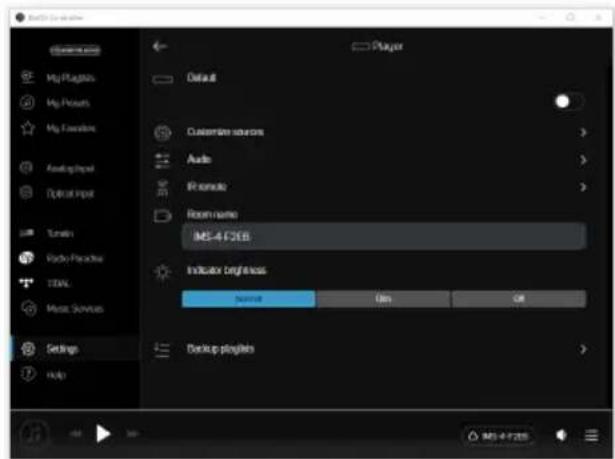Image resolution: width=615 pixels, height=459 pixels.
Task: Expand Backup playlists with its chevron
Action: pos(582,349)
